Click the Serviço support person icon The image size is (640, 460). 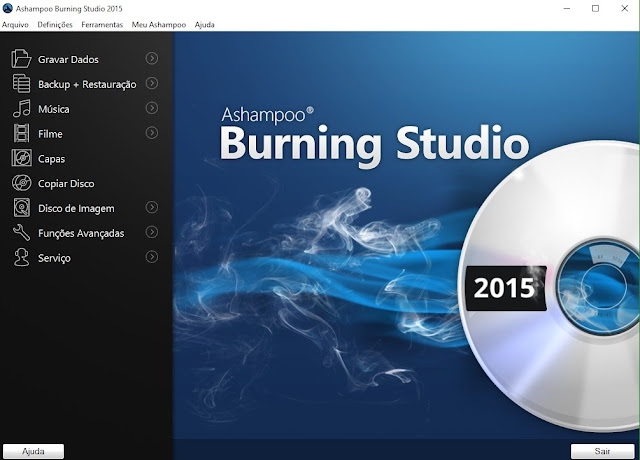coord(21,258)
